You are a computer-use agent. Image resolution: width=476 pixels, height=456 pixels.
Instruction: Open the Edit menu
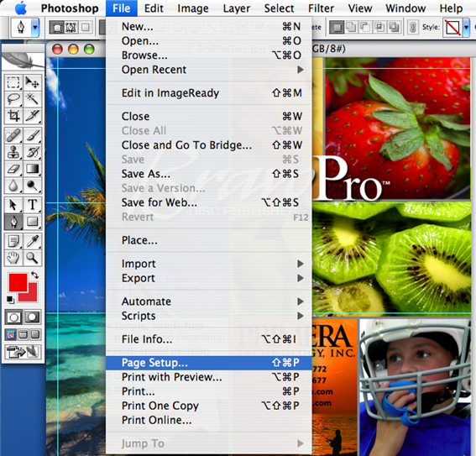[x=154, y=8]
